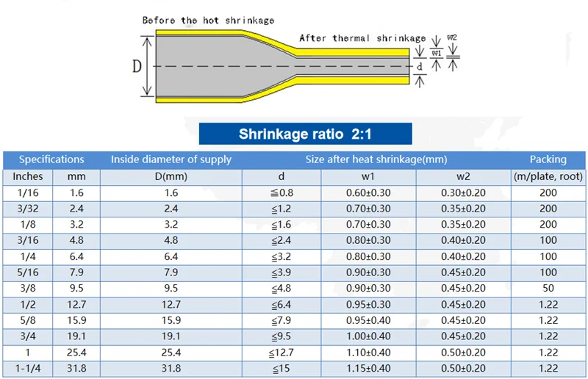This screenshot has width=588, height=379.
Task: Click the '3/8' inches cell
Action: (28, 288)
